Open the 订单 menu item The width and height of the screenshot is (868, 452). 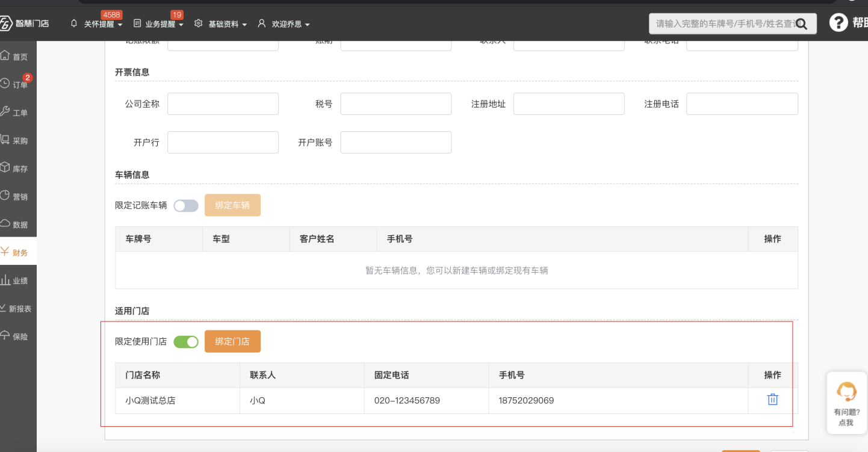(18, 85)
